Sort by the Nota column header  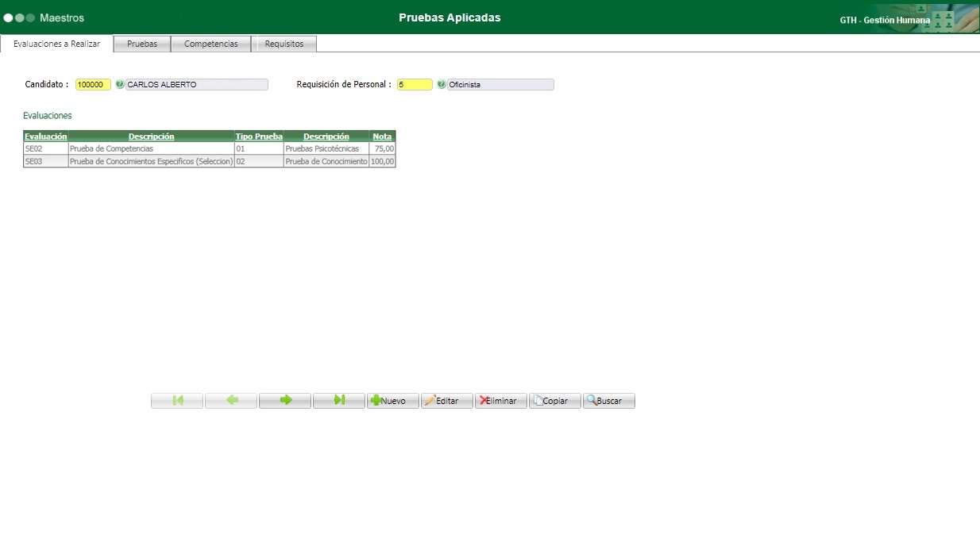[382, 137]
